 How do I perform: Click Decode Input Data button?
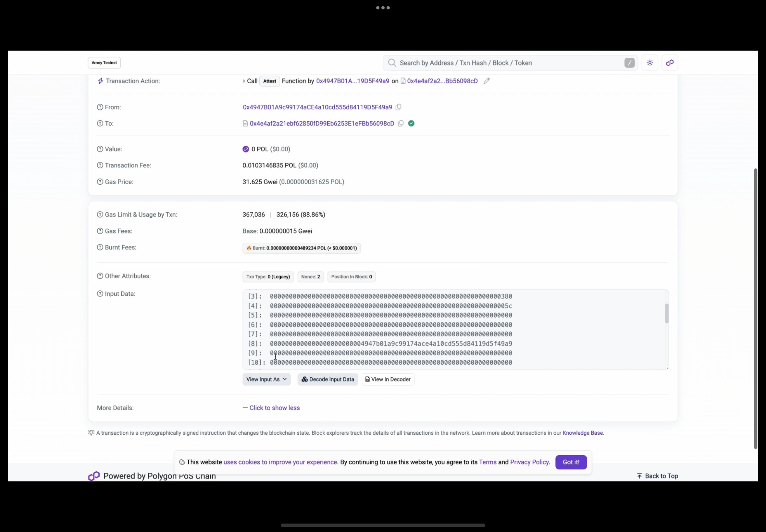pos(328,379)
